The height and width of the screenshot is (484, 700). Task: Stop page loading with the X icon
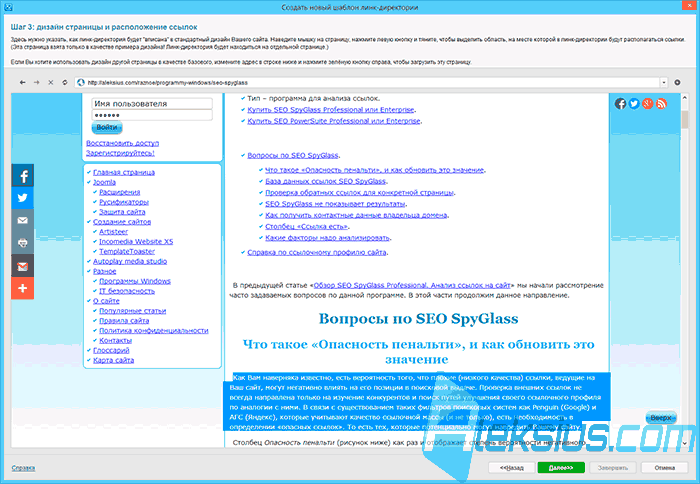pos(50,83)
